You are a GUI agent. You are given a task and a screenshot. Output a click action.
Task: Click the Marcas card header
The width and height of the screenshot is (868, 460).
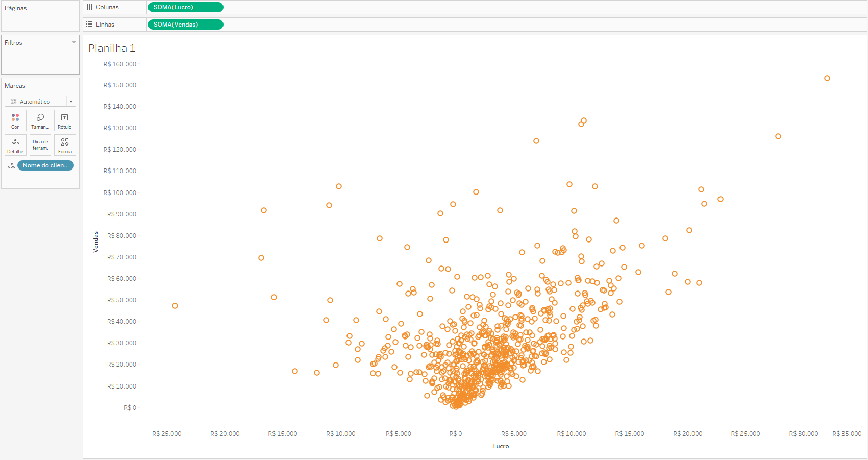pyautogui.click(x=15, y=86)
